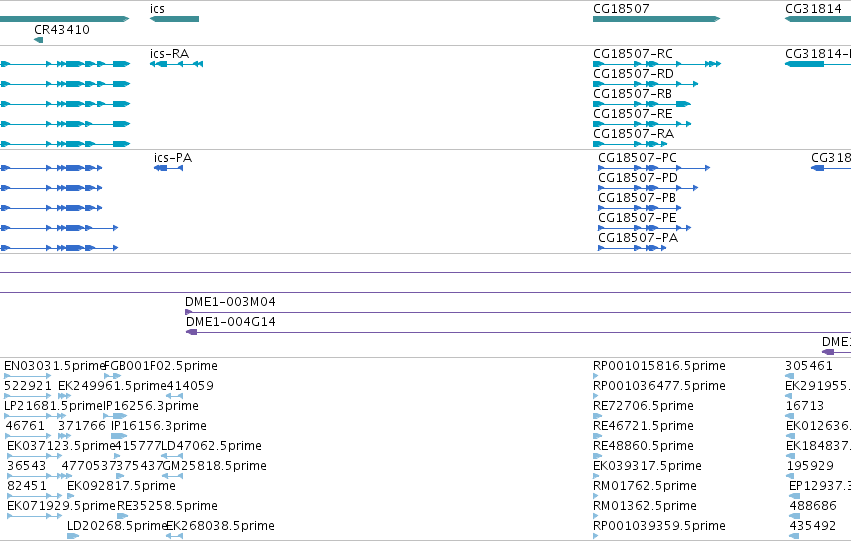Click the ics gene span bar

(x=174, y=19)
